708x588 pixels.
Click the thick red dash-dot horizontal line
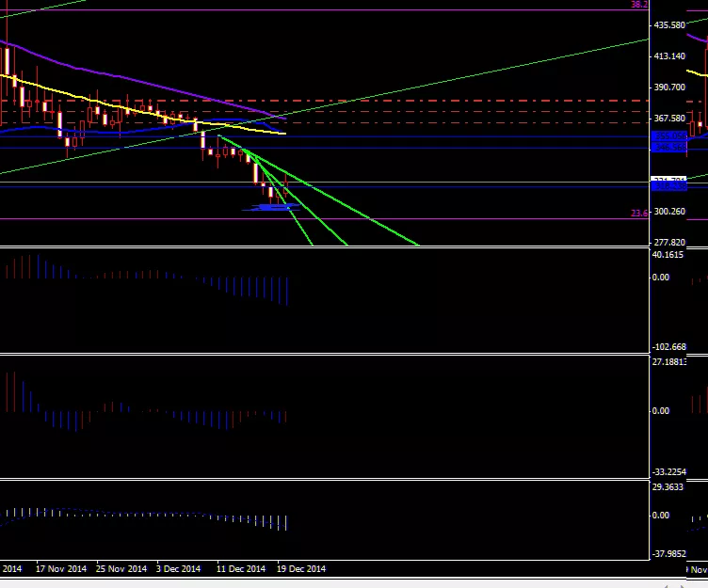[x=424, y=101]
